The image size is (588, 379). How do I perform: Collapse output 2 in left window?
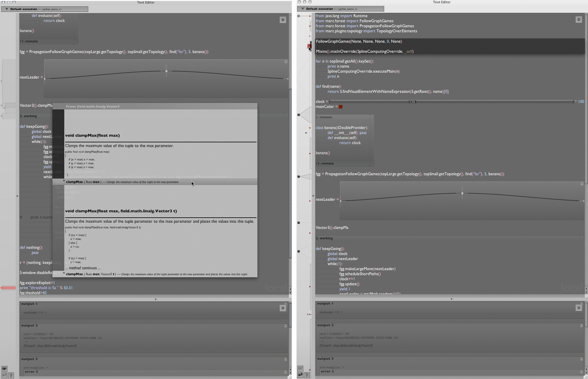coord(286,326)
